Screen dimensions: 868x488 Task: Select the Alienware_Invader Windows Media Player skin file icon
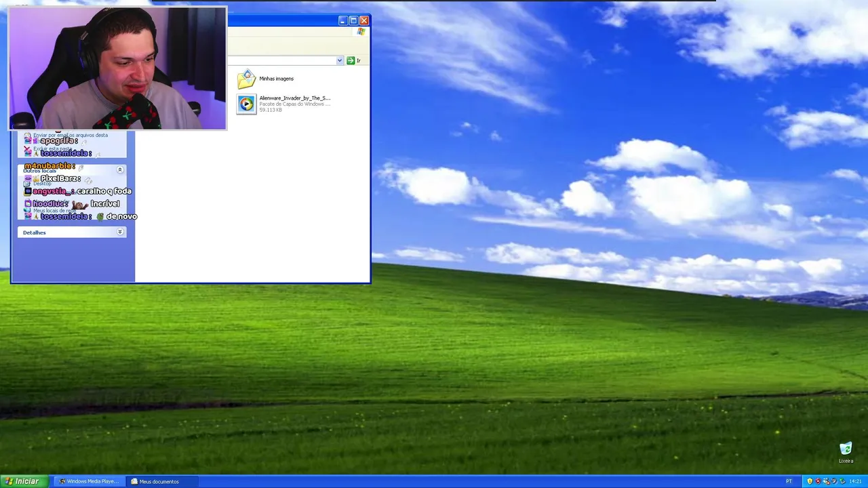pyautogui.click(x=246, y=104)
